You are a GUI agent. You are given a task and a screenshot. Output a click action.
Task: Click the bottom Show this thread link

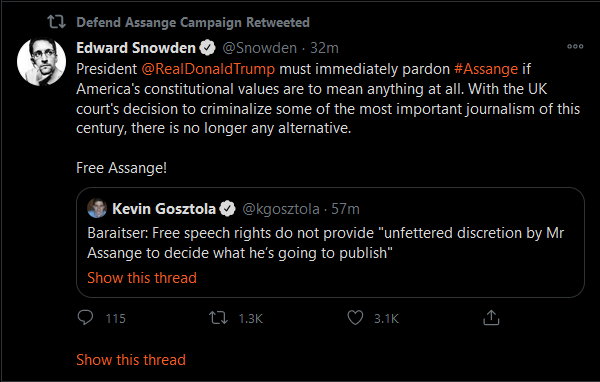pos(131,359)
